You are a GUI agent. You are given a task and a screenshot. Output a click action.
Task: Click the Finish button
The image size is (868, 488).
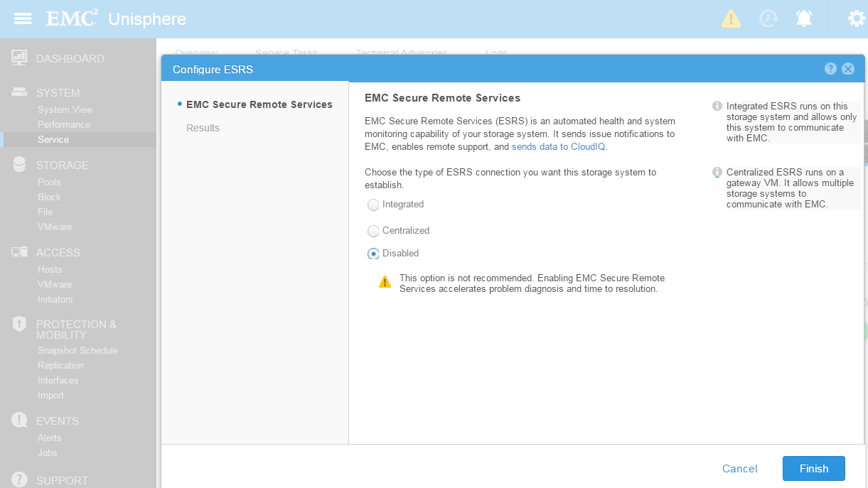pyautogui.click(x=813, y=469)
